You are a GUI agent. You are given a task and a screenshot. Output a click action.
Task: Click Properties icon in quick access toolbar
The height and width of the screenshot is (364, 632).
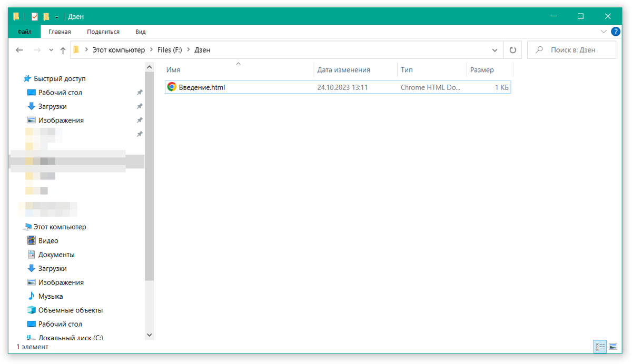(35, 16)
